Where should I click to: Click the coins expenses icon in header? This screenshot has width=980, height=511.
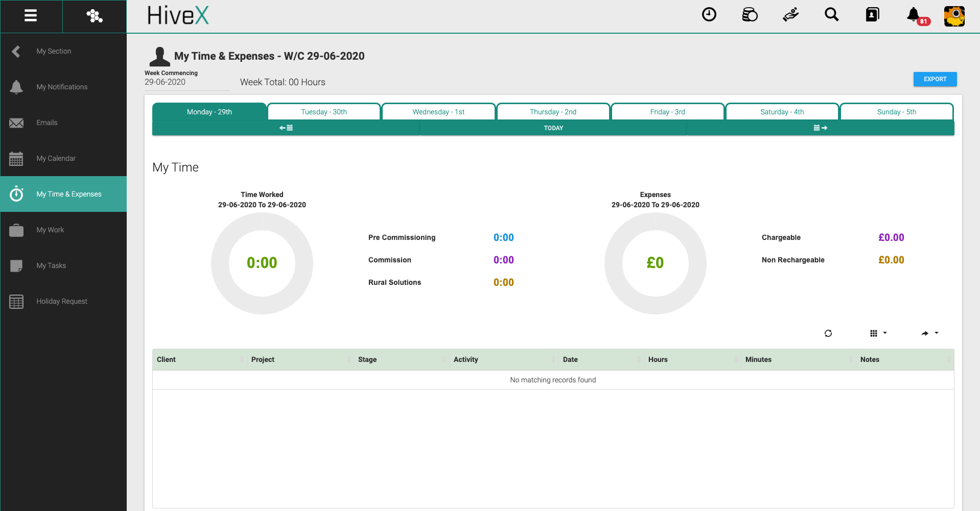coord(750,15)
